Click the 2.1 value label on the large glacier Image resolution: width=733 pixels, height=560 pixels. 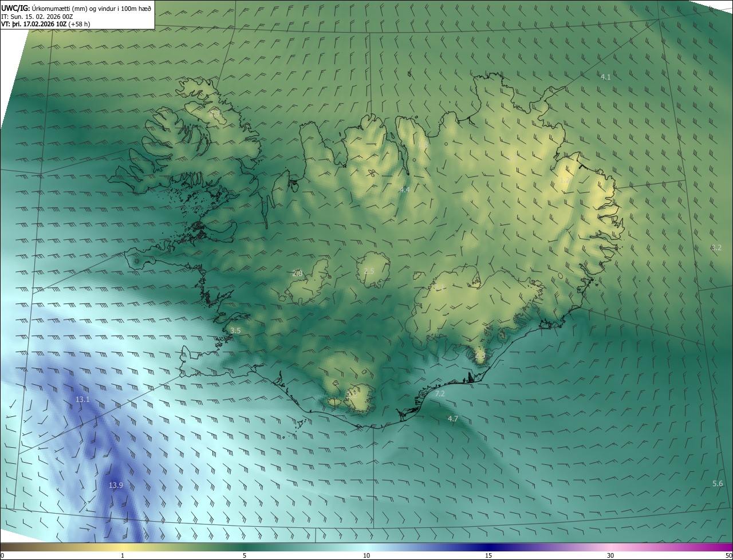(440, 287)
